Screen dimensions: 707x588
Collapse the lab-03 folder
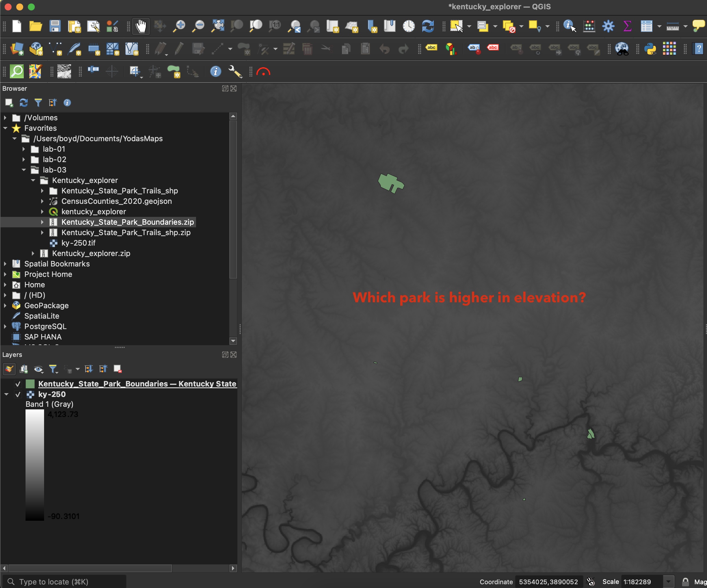24,170
